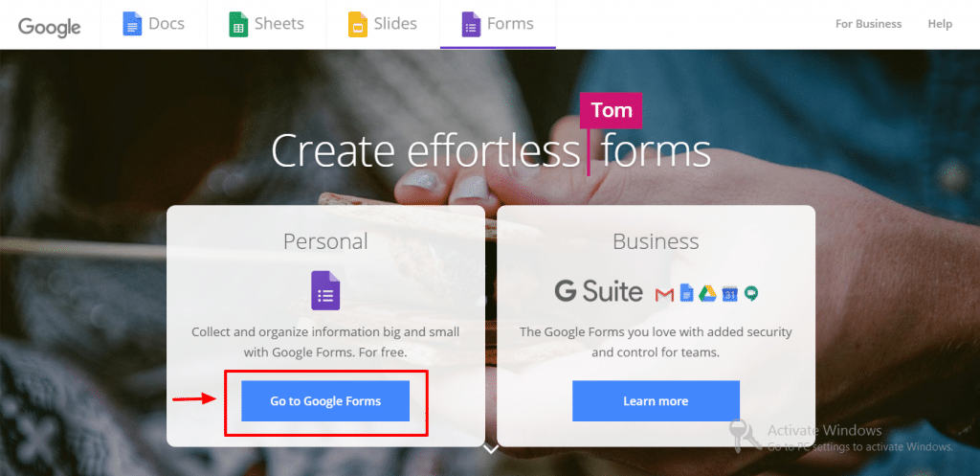Go to Google Forms button
The width and height of the screenshot is (980, 476).
pyautogui.click(x=325, y=401)
